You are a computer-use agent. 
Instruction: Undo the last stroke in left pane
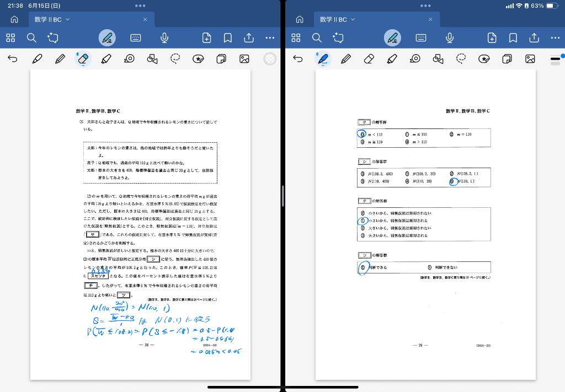coord(12,58)
